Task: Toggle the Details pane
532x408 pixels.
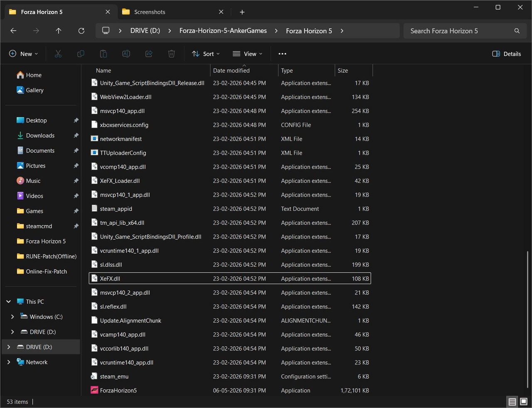Action: 506,54
